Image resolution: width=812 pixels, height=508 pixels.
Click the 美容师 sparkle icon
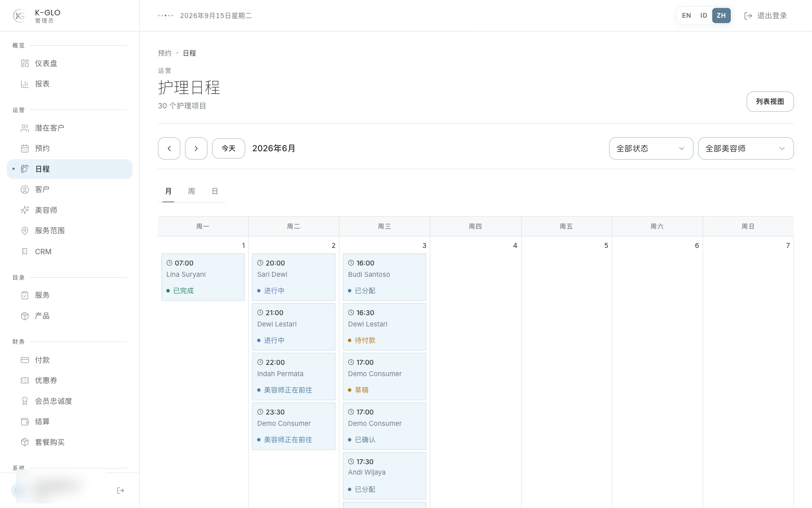[25, 210]
